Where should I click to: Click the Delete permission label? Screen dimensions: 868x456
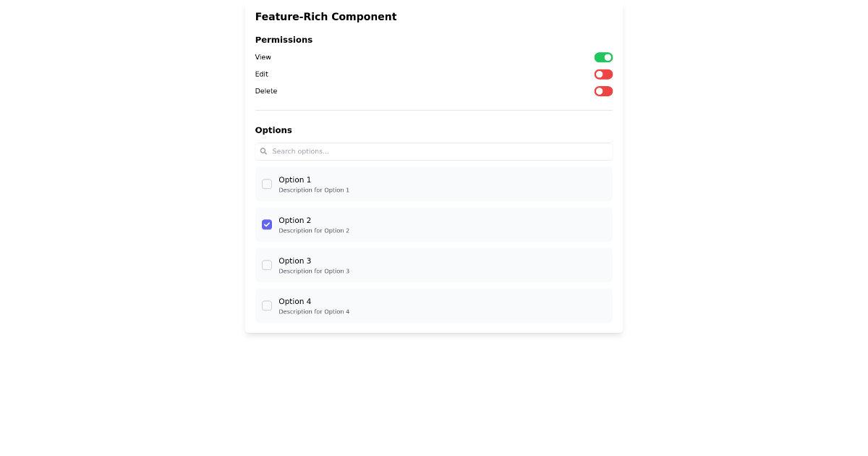click(x=266, y=90)
